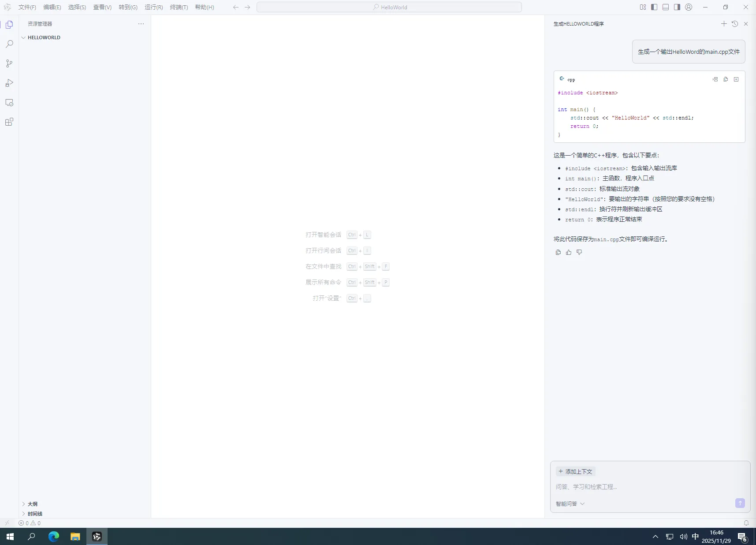This screenshot has height=545, width=756.
Task: Collapse the HELLOWORLD folder section
Action: click(85, 37)
